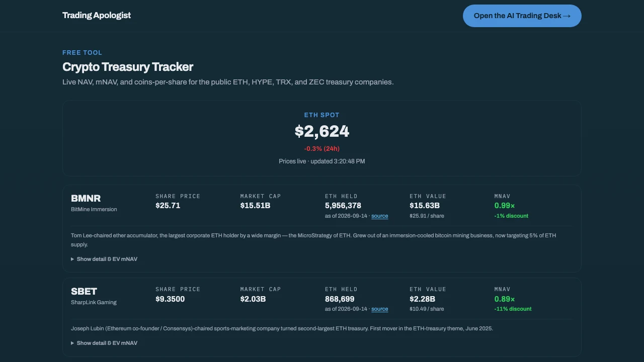
Task: Click BMNR ETH value $15.63B
Action: 425,205
